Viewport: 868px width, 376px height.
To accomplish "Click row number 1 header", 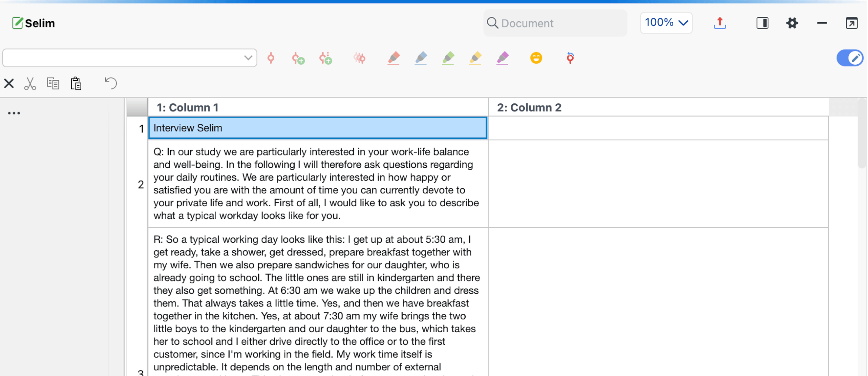I will pos(138,129).
